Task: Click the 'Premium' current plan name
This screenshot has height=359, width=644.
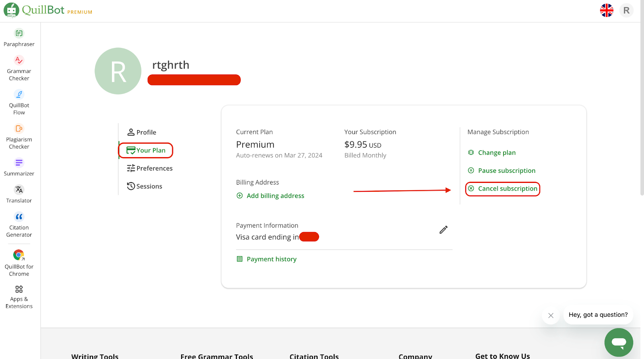Action: point(255,144)
